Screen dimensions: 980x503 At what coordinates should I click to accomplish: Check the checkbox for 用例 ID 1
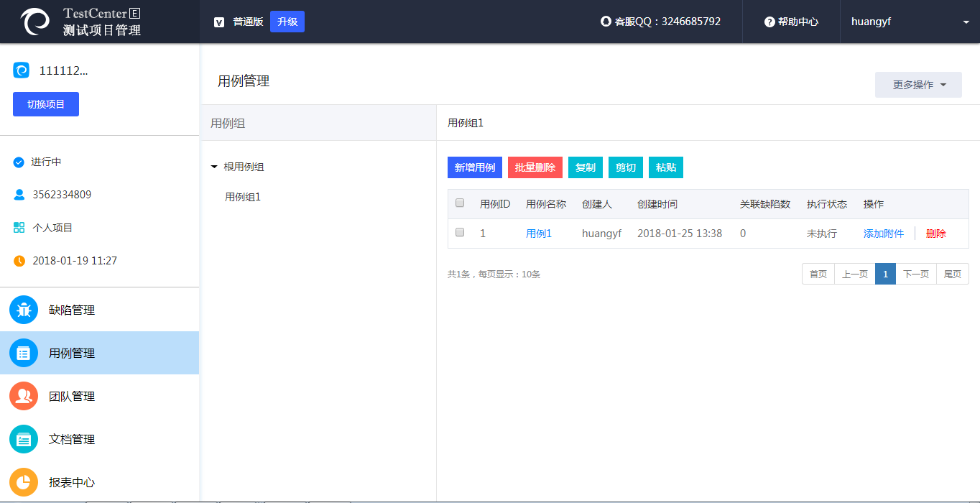coord(460,233)
